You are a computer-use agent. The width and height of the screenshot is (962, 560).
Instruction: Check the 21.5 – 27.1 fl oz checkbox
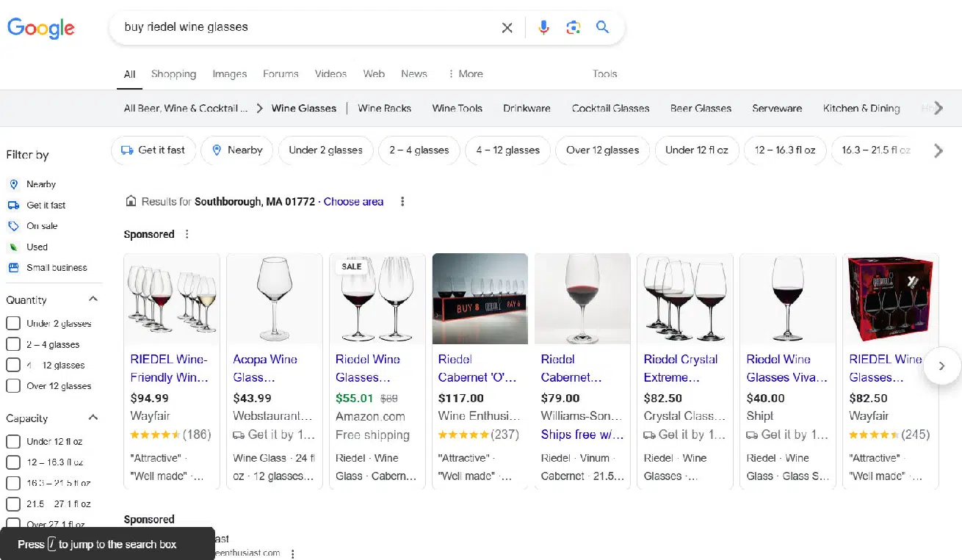tap(12, 503)
